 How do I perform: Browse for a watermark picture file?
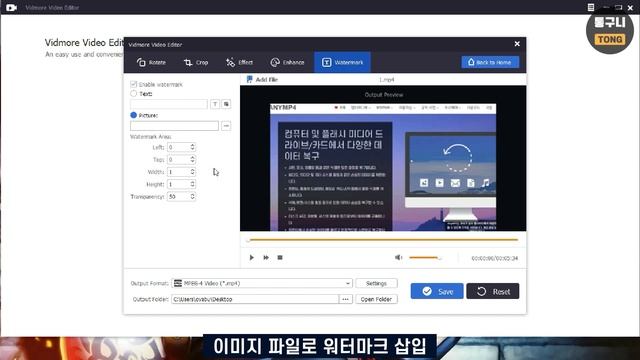[x=226, y=126]
